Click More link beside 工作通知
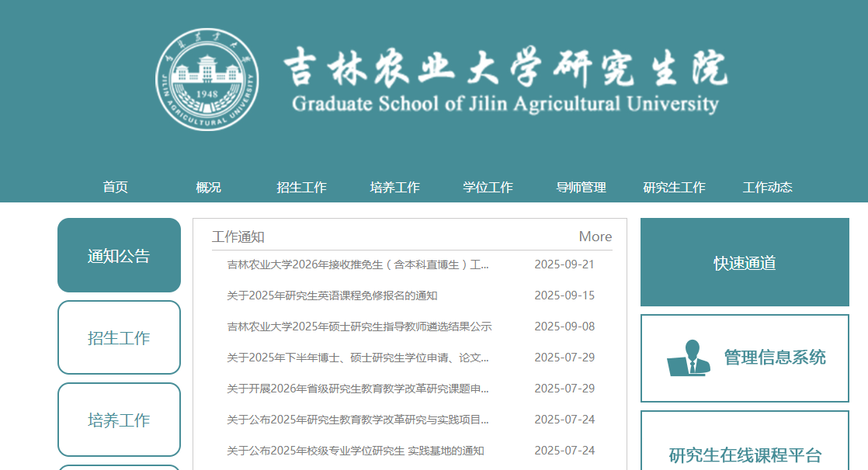Screen dimensions: 868x470 click(x=595, y=237)
